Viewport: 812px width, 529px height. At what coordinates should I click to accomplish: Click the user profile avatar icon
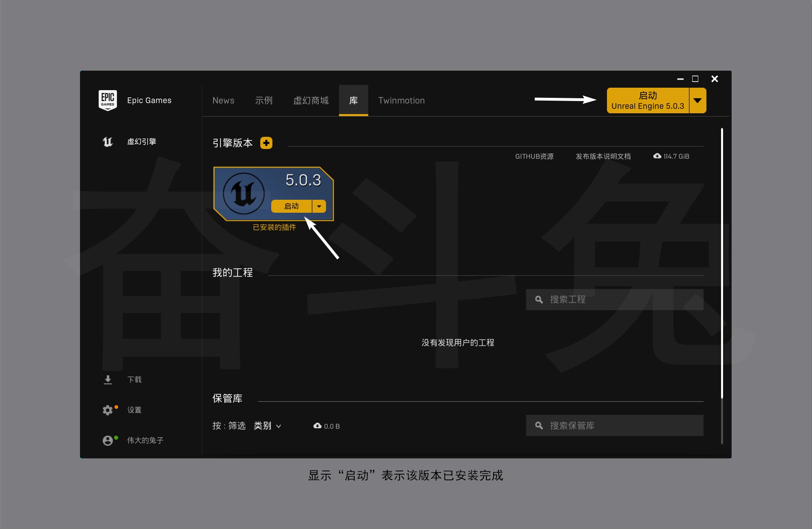[108, 440]
